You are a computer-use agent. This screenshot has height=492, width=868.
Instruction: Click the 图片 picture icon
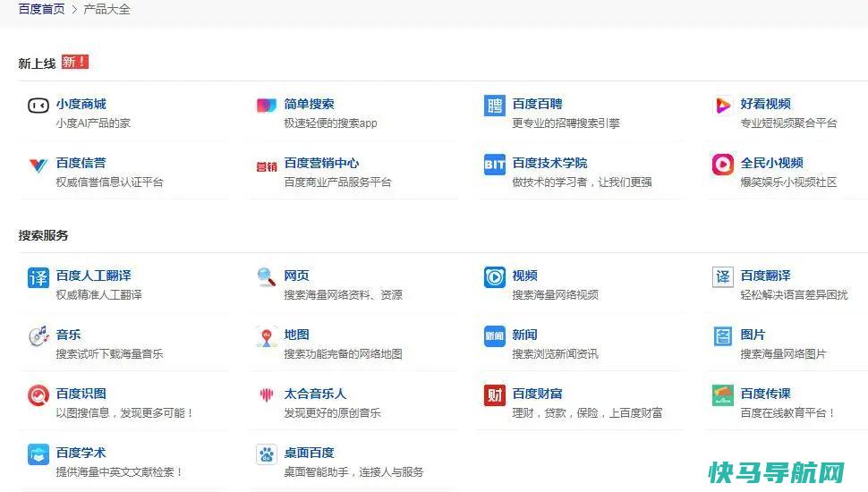click(x=722, y=336)
